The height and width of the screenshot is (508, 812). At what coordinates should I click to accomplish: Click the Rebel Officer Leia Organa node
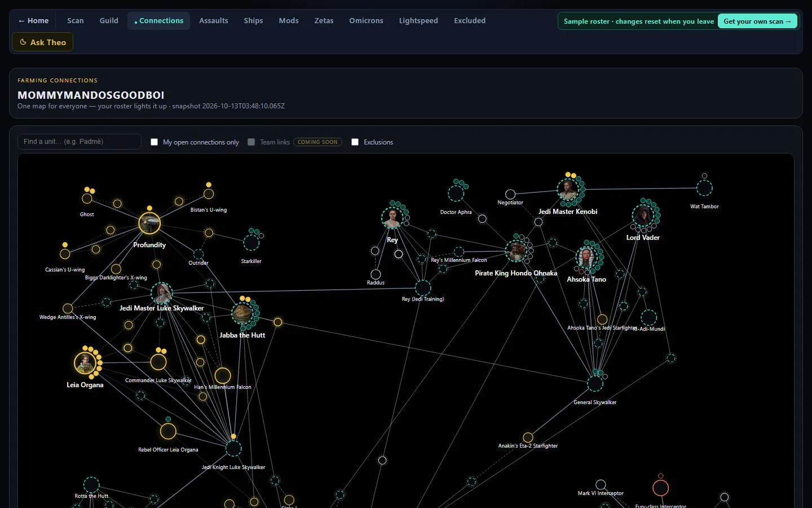pyautogui.click(x=168, y=431)
